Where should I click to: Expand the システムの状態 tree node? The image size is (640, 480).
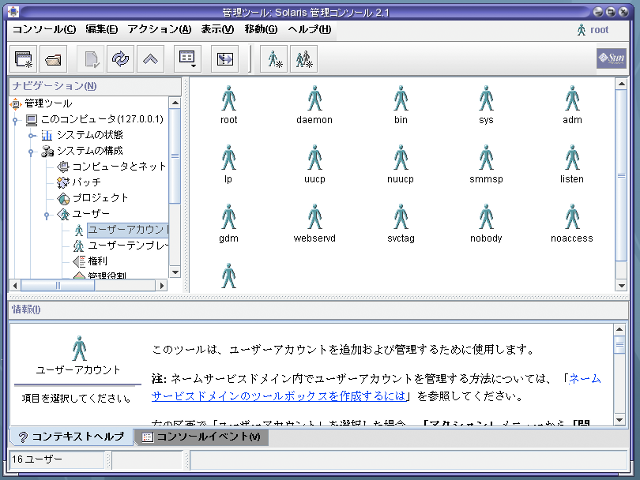coord(31,136)
